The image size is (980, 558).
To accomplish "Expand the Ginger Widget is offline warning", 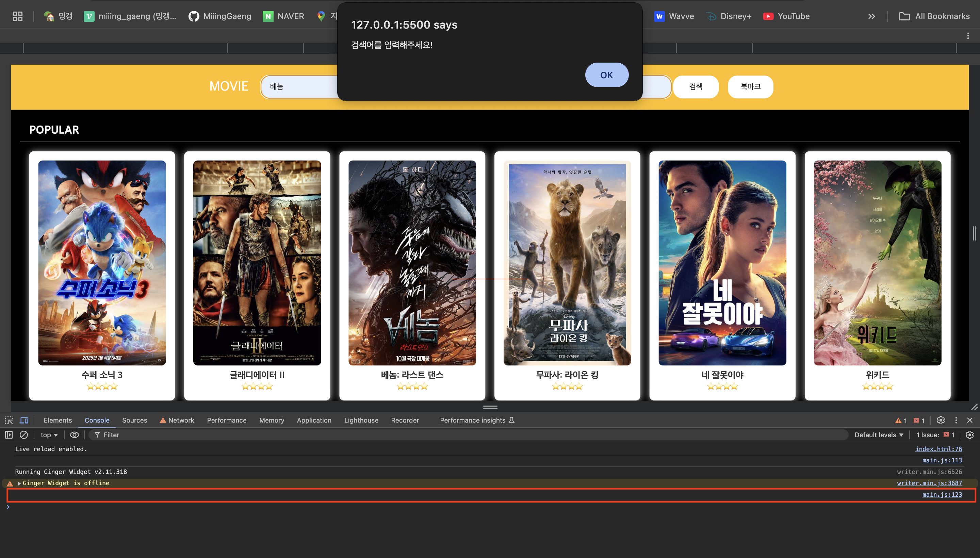I will [x=19, y=483].
